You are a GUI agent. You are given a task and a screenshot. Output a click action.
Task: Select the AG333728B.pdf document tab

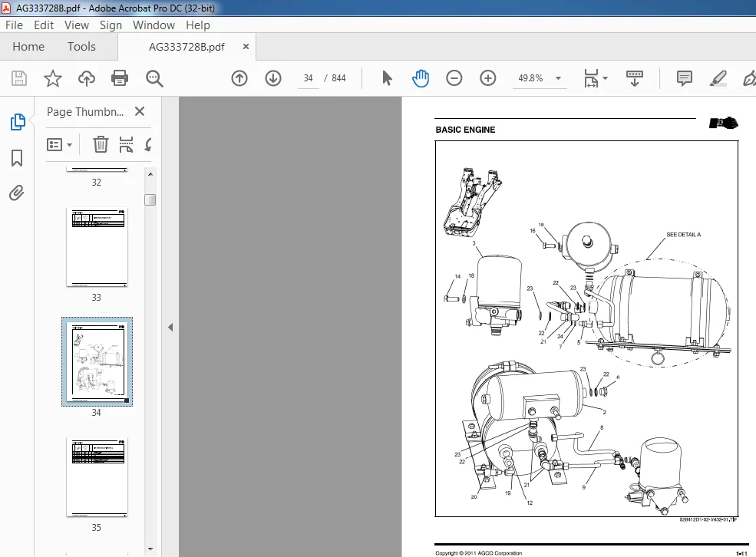click(187, 47)
